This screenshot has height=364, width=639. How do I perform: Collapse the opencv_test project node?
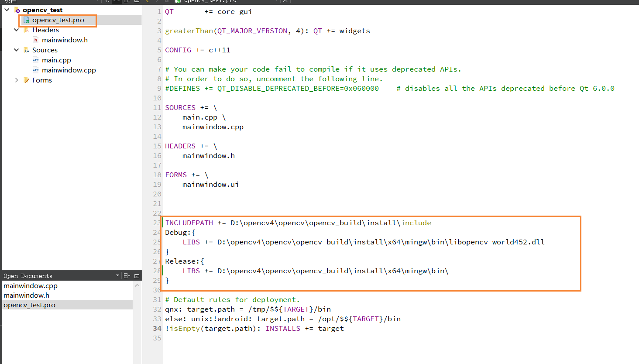click(x=7, y=10)
